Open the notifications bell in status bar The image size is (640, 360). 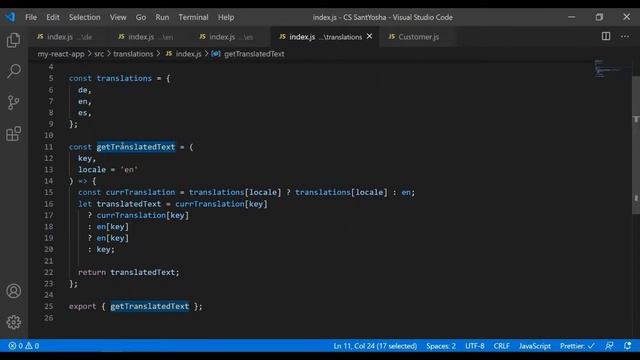pyautogui.click(x=627, y=346)
